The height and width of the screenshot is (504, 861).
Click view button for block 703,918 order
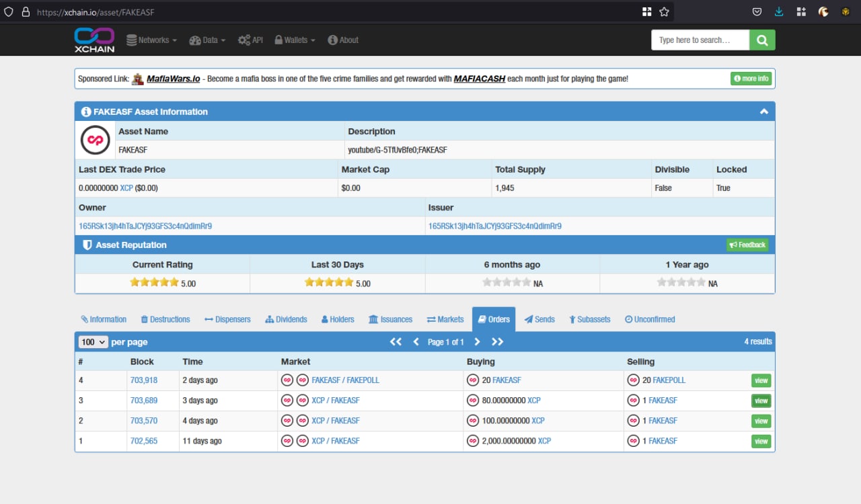click(x=761, y=380)
